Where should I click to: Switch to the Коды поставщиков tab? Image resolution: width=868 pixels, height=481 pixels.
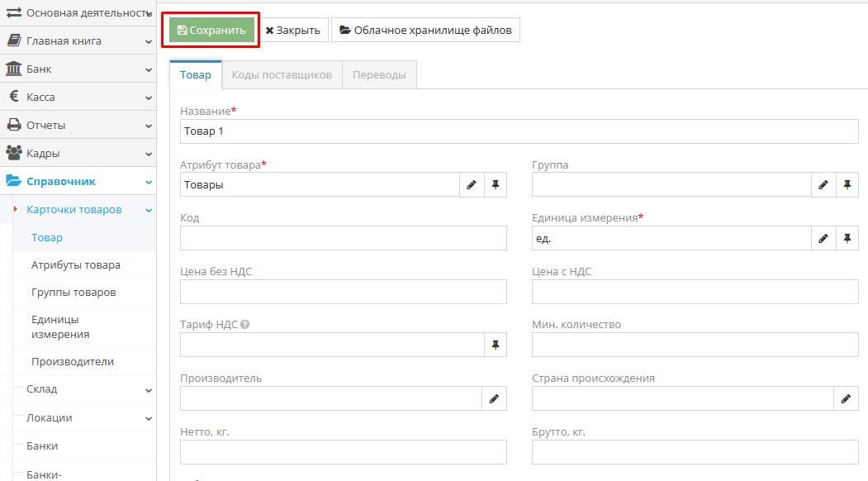click(282, 74)
